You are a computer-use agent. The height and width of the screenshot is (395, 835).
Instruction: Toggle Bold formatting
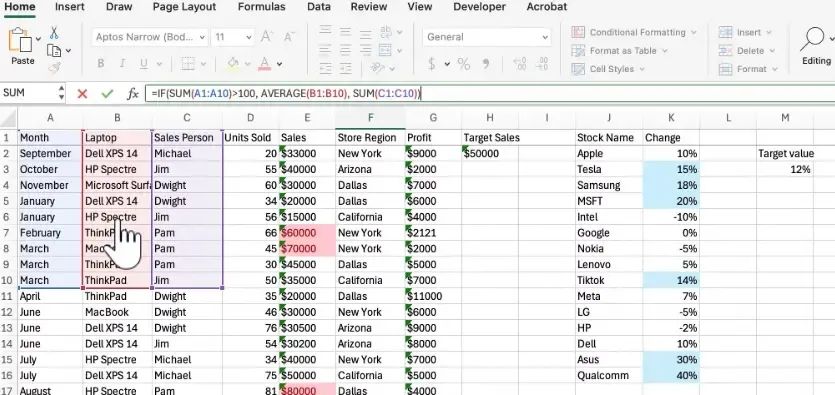(x=101, y=64)
